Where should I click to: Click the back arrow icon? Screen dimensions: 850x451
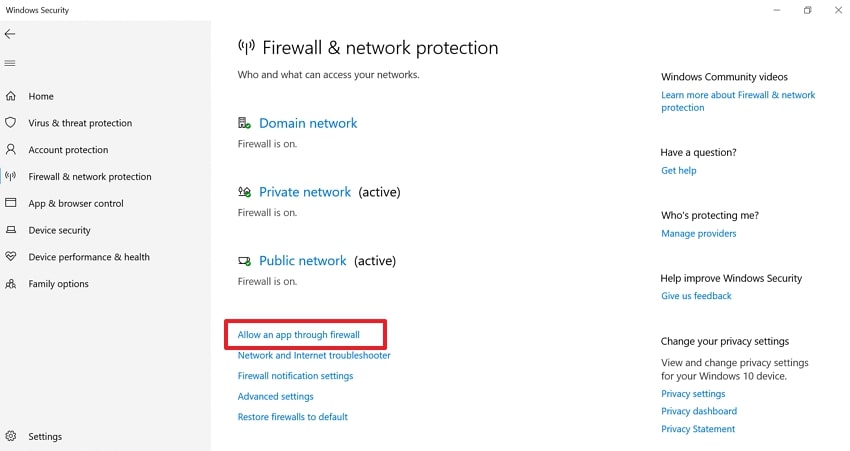click(10, 34)
